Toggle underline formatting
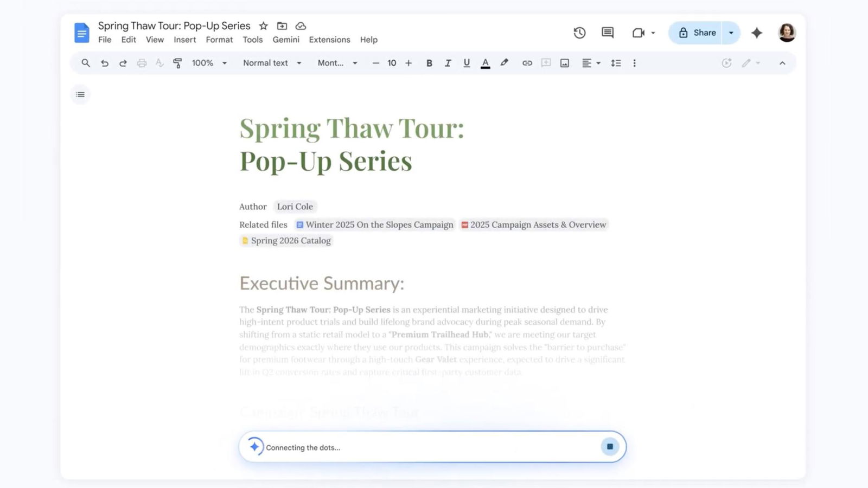 (466, 63)
